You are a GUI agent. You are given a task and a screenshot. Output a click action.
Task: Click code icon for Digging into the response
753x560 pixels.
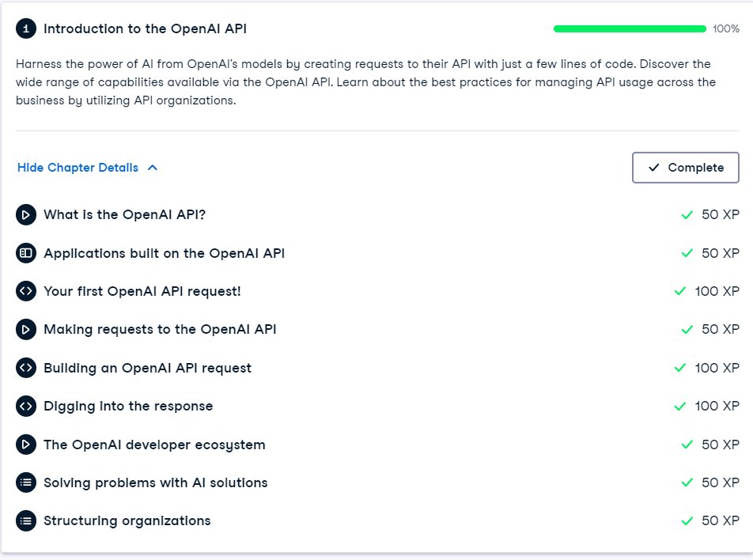(x=26, y=407)
